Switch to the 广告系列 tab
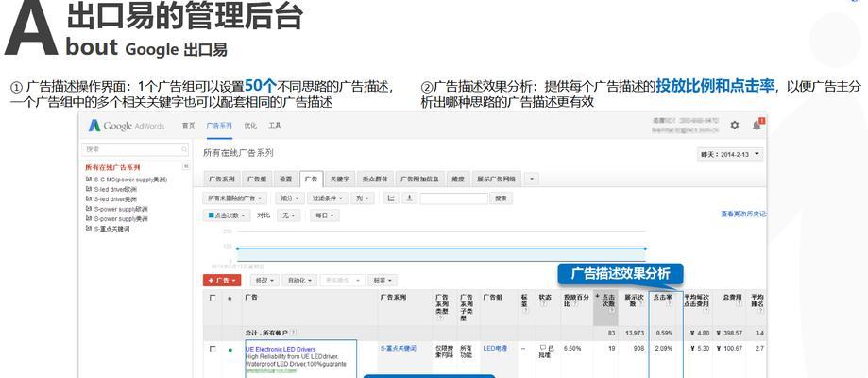Viewport: 868px width, 378px height. [x=221, y=179]
